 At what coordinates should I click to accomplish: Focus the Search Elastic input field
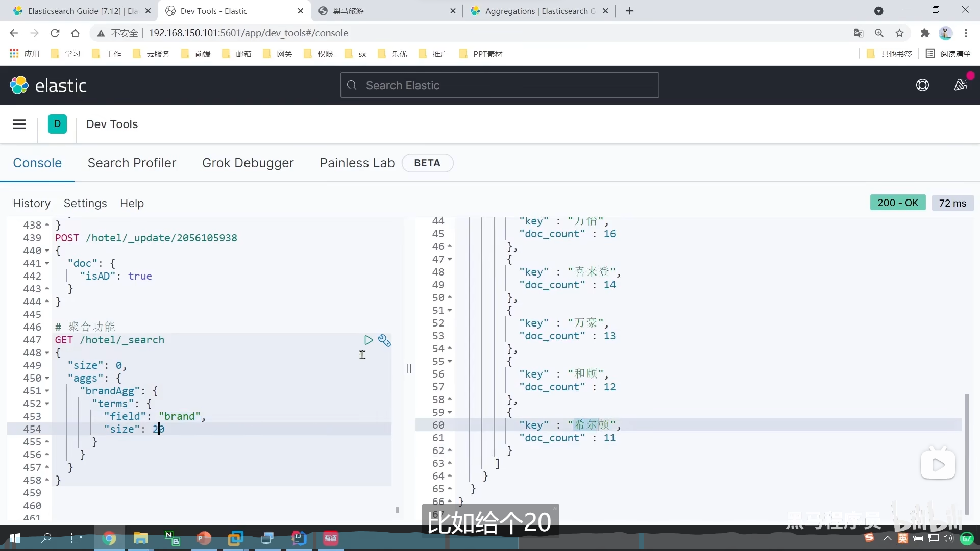click(x=499, y=85)
